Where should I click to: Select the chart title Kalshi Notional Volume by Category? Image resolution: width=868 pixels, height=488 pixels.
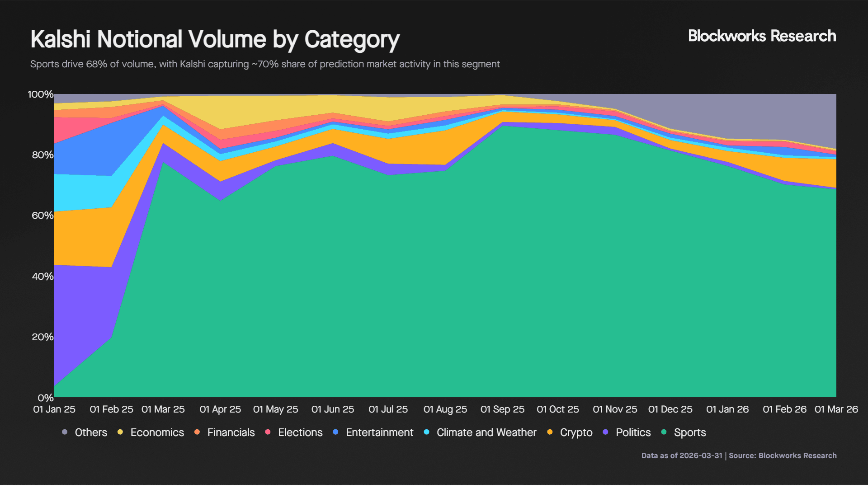click(215, 39)
